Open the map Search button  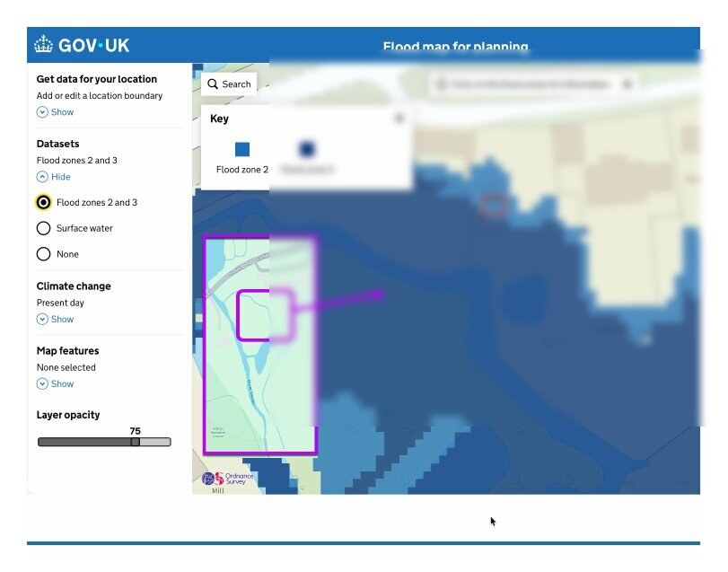pyautogui.click(x=229, y=84)
